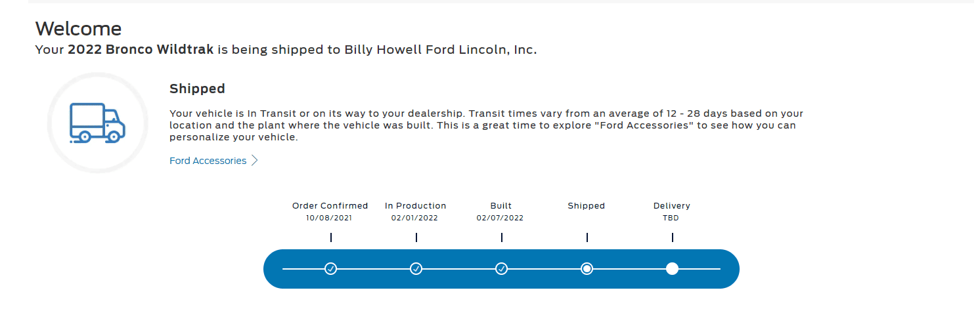Viewport: 980px width, 328px height.
Task: Click the 02/01/2022 production date
Action: [414, 218]
